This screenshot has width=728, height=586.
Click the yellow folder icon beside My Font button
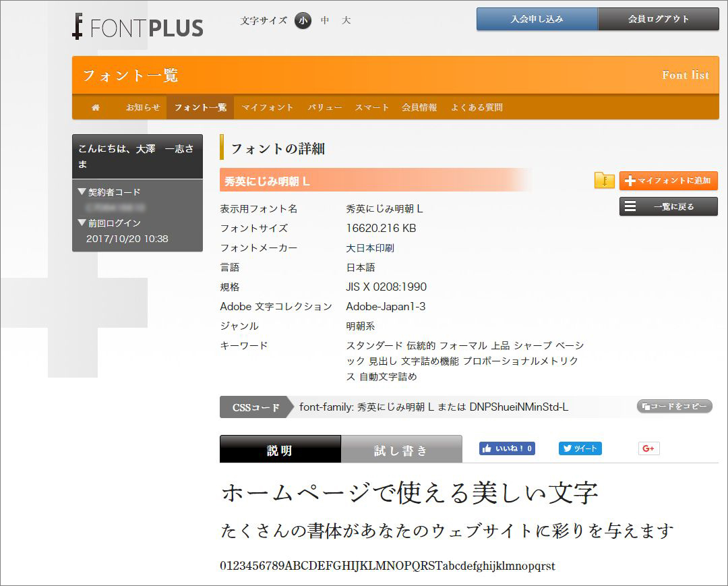tap(604, 180)
